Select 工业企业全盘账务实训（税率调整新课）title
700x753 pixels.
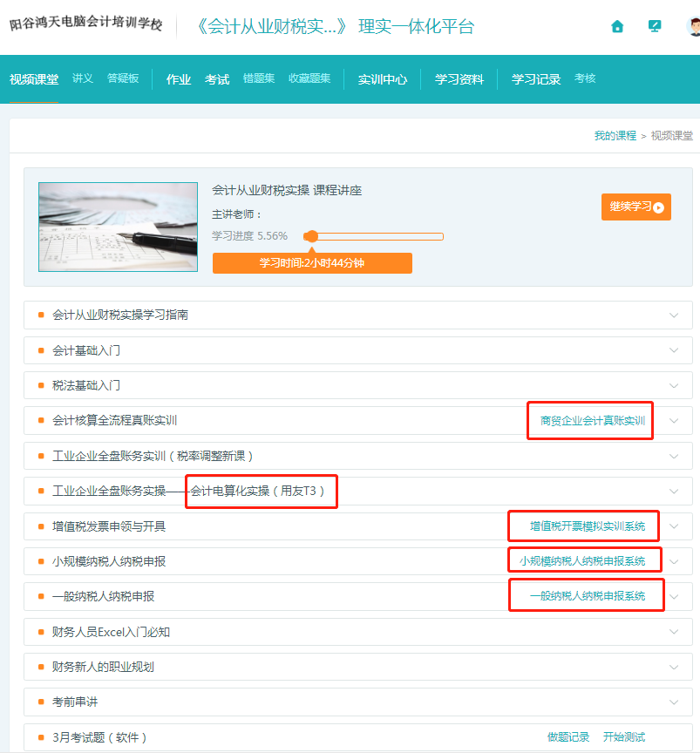click(x=153, y=456)
